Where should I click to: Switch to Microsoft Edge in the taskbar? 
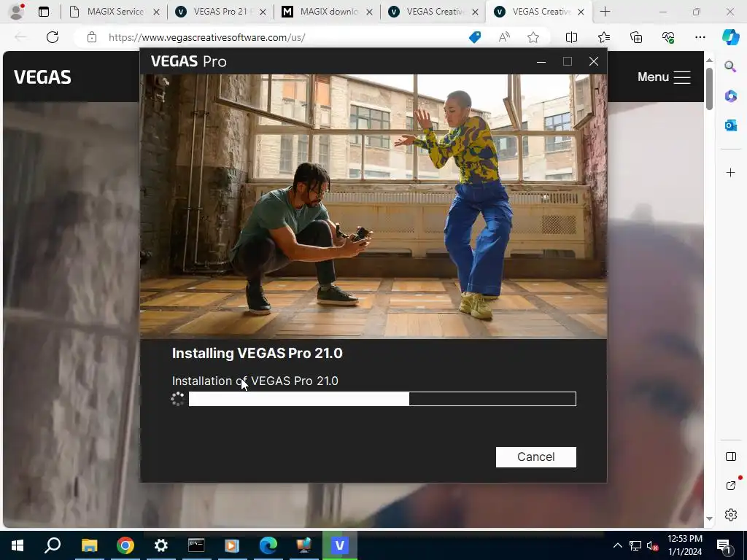[x=268, y=545]
